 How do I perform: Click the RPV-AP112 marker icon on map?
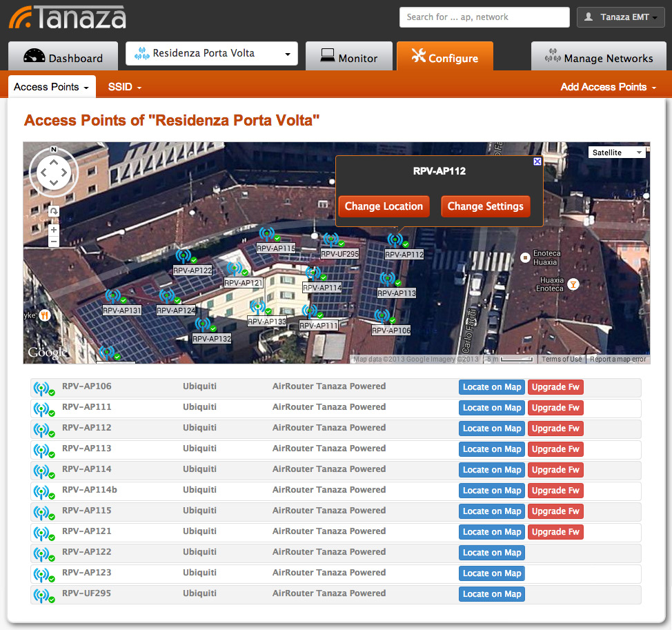[397, 240]
